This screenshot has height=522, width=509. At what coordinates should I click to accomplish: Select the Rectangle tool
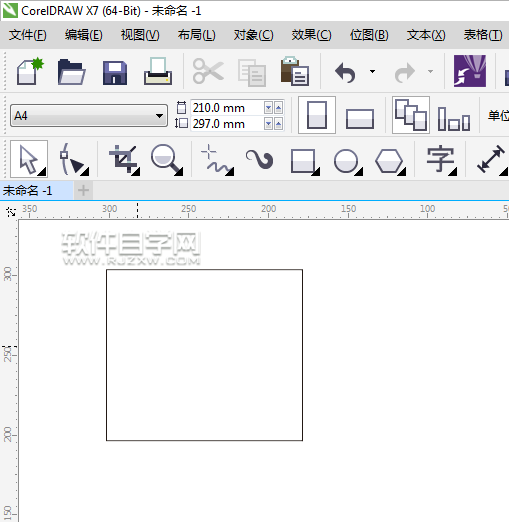[305, 162]
